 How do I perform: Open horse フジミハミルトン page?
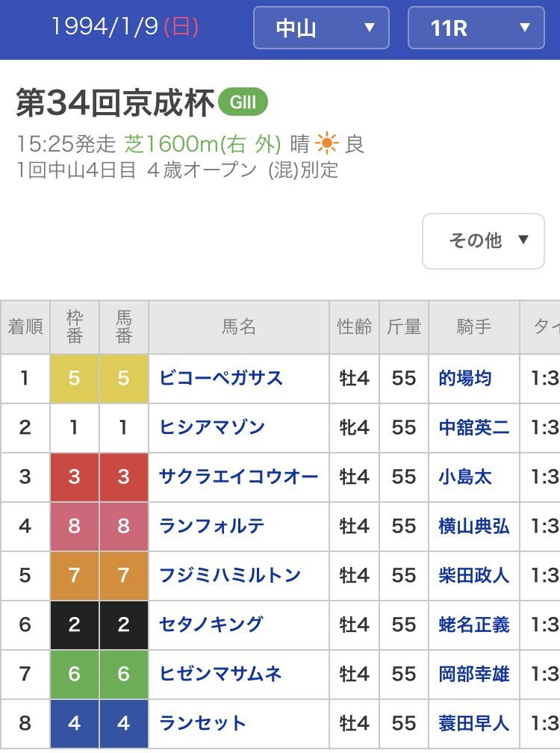click(230, 575)
